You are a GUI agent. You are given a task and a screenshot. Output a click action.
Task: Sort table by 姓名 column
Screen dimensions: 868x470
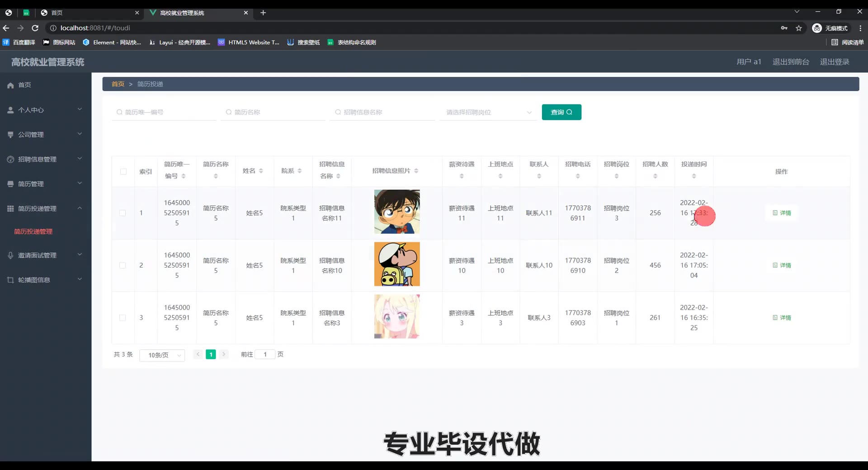tap(261, 171)
